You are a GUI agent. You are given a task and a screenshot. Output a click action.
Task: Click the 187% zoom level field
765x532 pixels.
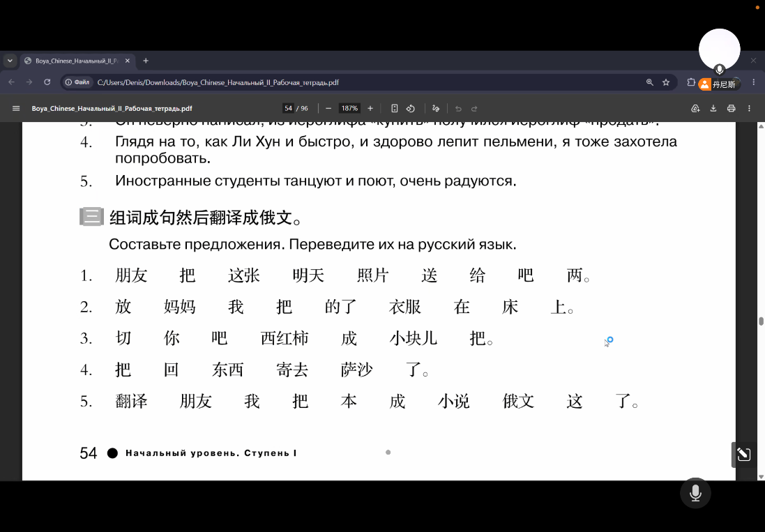click(x=349, y=108)
